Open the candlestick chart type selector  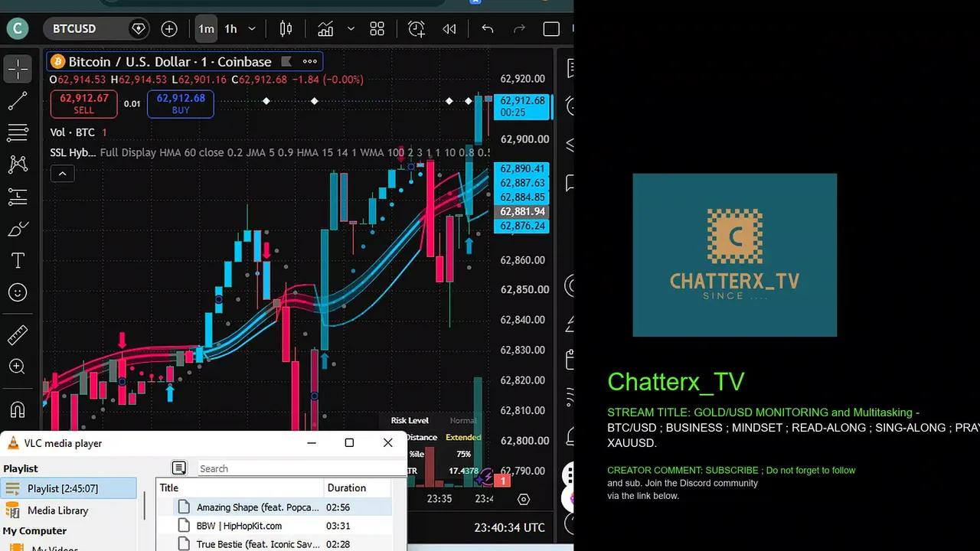click(286, 29)
